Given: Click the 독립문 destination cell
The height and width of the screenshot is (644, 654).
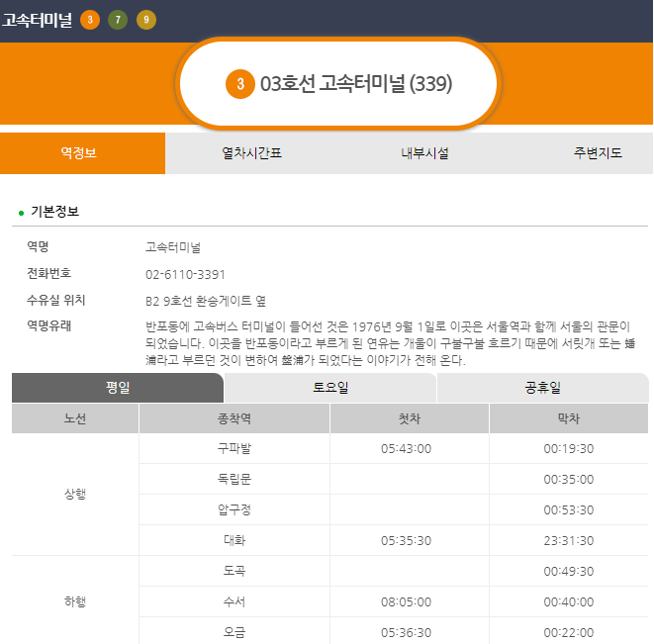Looking at the screenshot, I should (234, 479).
